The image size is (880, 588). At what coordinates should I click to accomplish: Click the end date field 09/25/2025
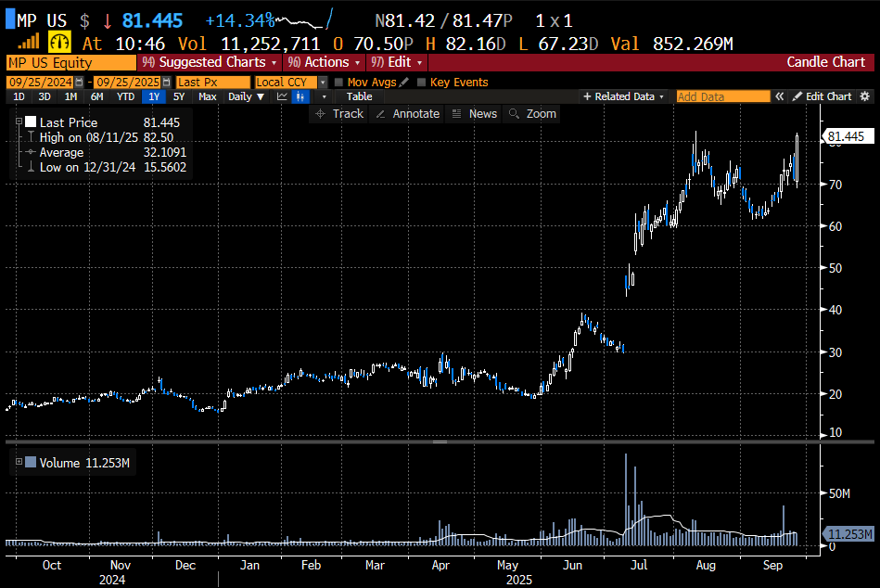point(127,82)
